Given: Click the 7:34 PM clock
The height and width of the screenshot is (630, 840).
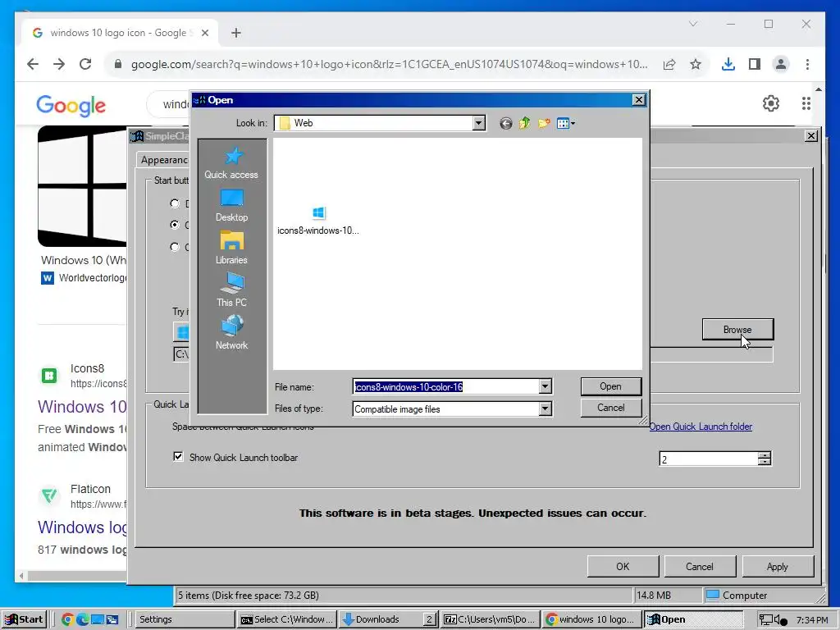Looking at the screenshot, I should [812, 620].
